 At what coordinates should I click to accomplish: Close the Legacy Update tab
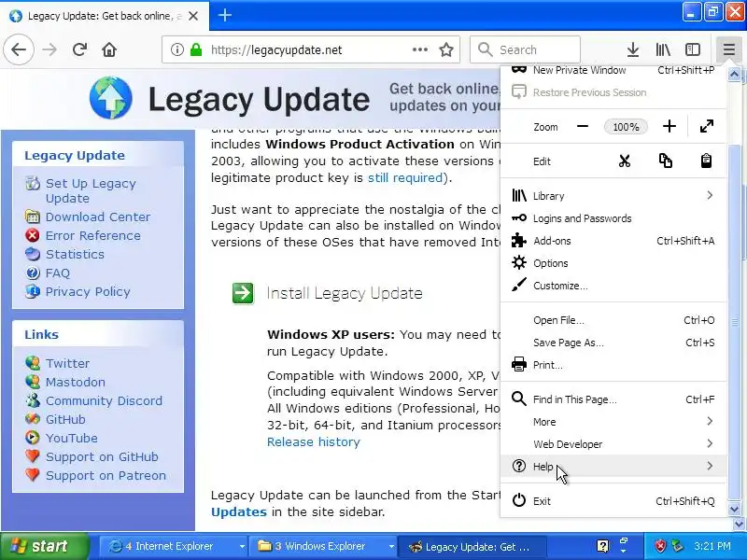(193, 16)
